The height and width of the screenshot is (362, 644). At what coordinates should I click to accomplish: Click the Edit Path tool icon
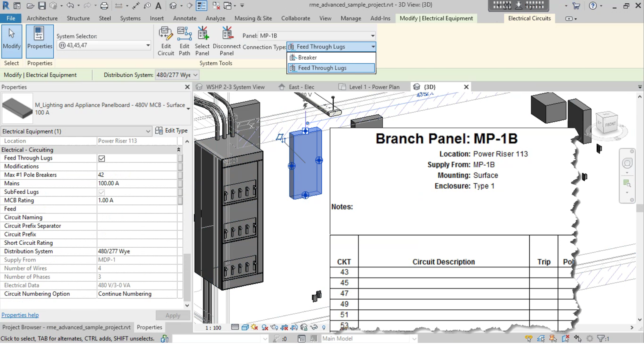[x=184, y=34]
